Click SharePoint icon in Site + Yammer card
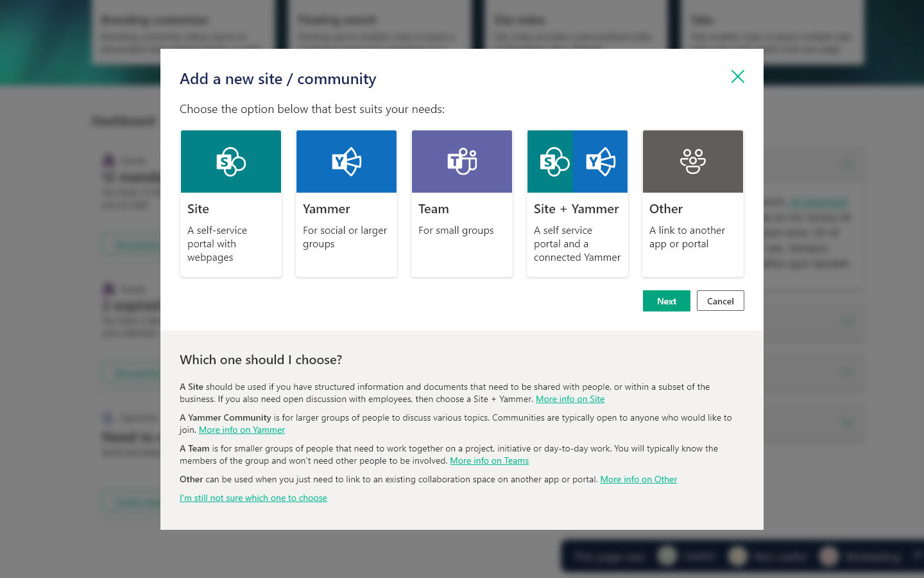 coord(554,162)
